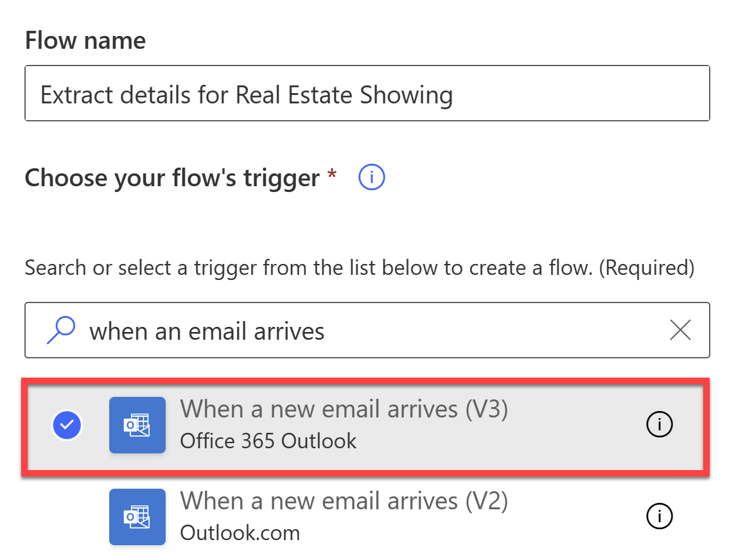This screenshot has height=560, width=745.
Task: Click the Office 365 Outlook connector icon
Action: click(x=137, y=425)
